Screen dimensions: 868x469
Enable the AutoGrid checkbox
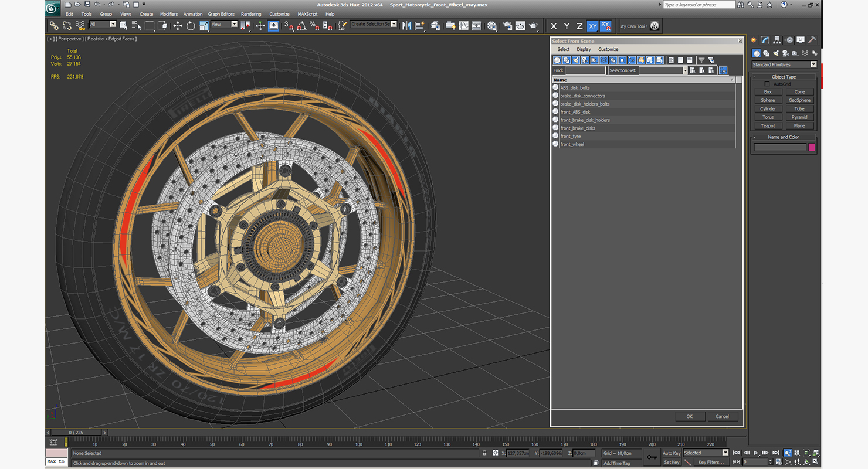pyautogui.click(x=767, y=84)
